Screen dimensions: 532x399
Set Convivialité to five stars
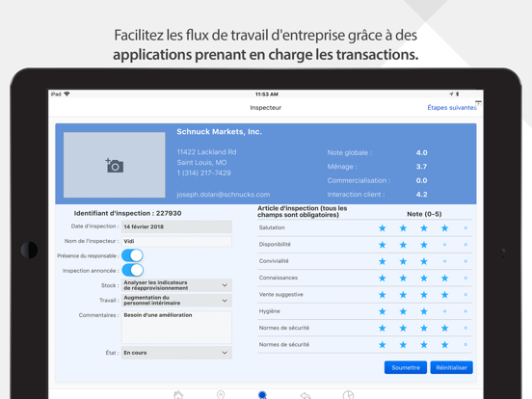tap(465, 261)
